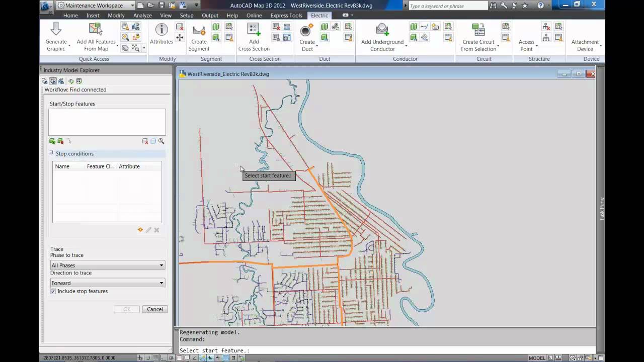Click Add All Features From Map
Viewport: 644px width, 362px height.
coord(96,37)
